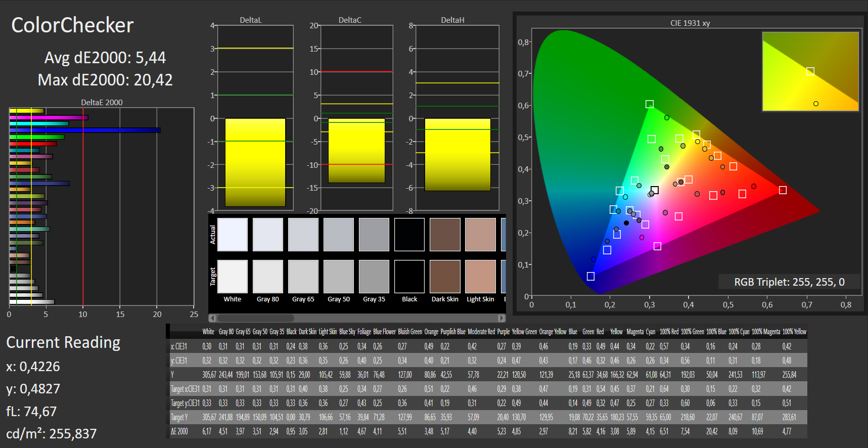Image resolution: width=868 pixels, height=448 pixels.
Task: Click the long blue bar in DeltaE 2000 chart
Action: (85, 130)
